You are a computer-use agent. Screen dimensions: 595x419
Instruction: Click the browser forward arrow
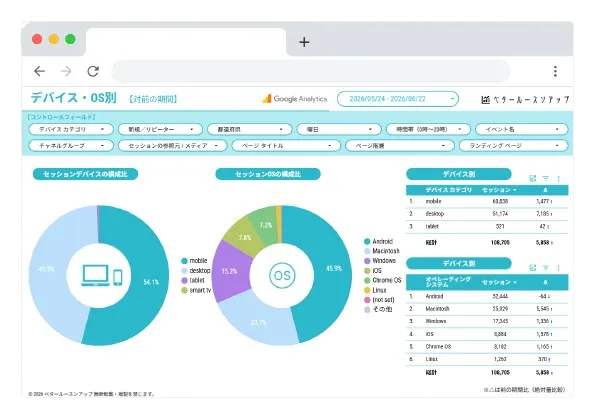(66, 71)
